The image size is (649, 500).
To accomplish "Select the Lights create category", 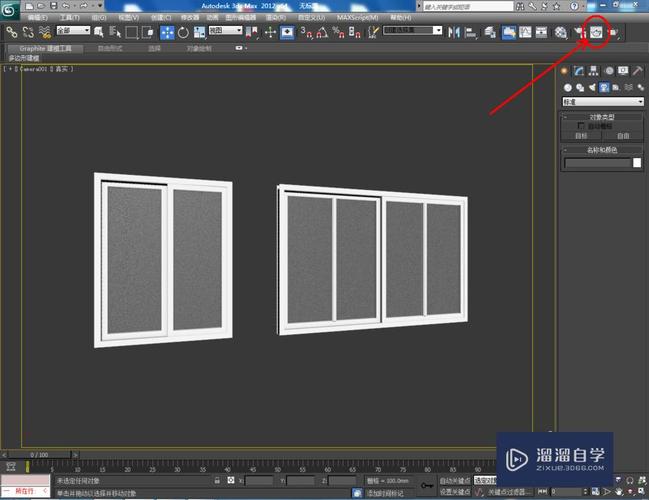I will click(592, 87).
